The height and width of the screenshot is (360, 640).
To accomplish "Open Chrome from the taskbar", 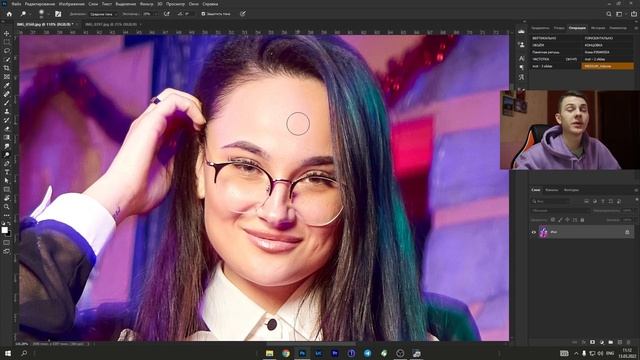I will click(286, 353).
